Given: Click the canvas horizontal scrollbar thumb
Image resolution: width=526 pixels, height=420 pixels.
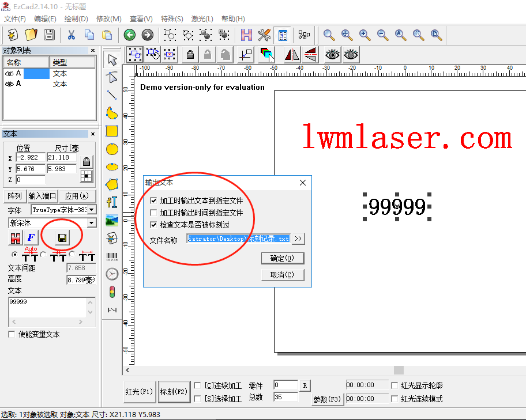Looking at the screenshot, I should [x=399, y=370].
